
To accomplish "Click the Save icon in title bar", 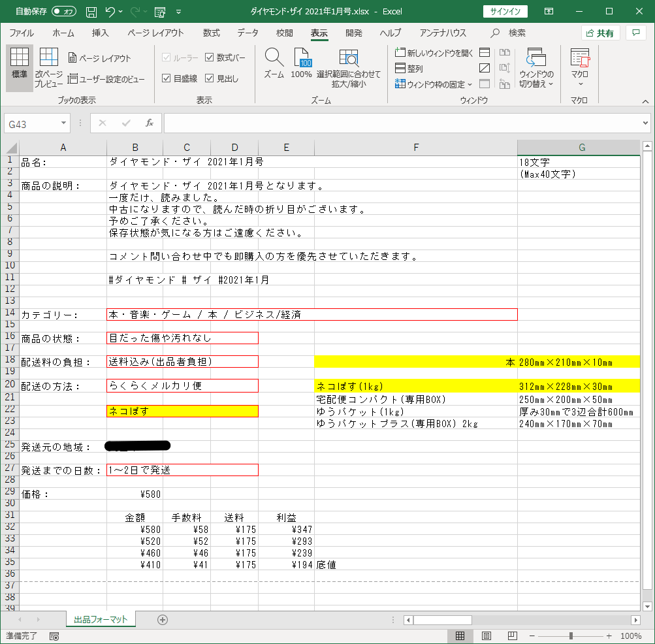I will pyautogui.click(x=91, y=12).
